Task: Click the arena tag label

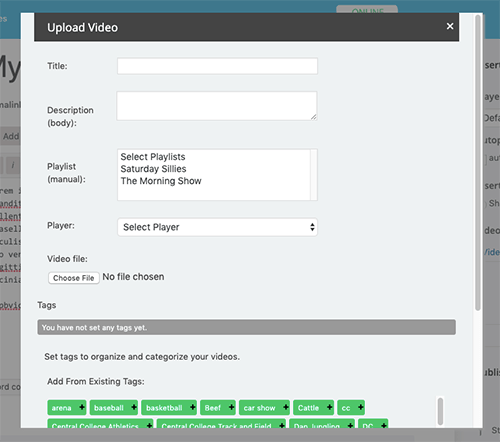Action: (61, 408)
